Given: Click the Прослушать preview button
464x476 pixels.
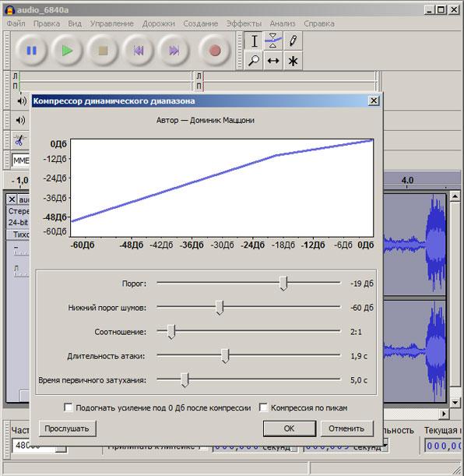Looking at the screenshot, I should 67,428.
